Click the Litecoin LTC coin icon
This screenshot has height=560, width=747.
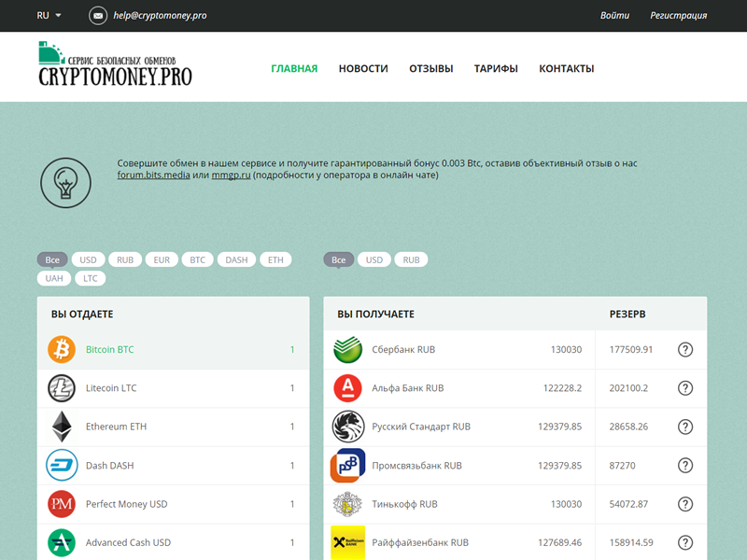pos(62,388)
